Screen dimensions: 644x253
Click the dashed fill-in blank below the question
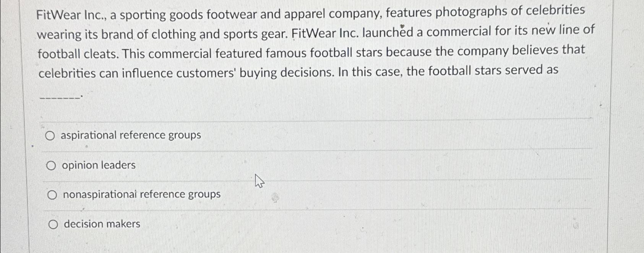(x=61, y=98)
